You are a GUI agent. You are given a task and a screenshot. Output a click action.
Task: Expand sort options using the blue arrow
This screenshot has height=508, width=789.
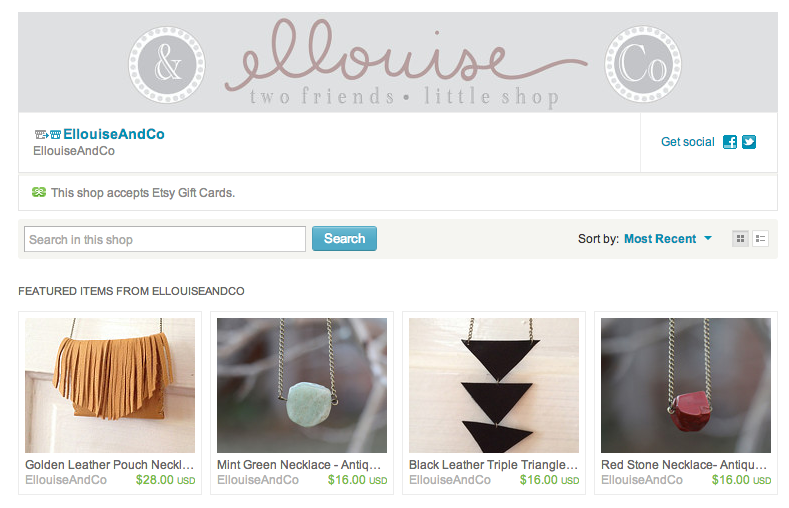pyautogui.click(x=708, y=238)
